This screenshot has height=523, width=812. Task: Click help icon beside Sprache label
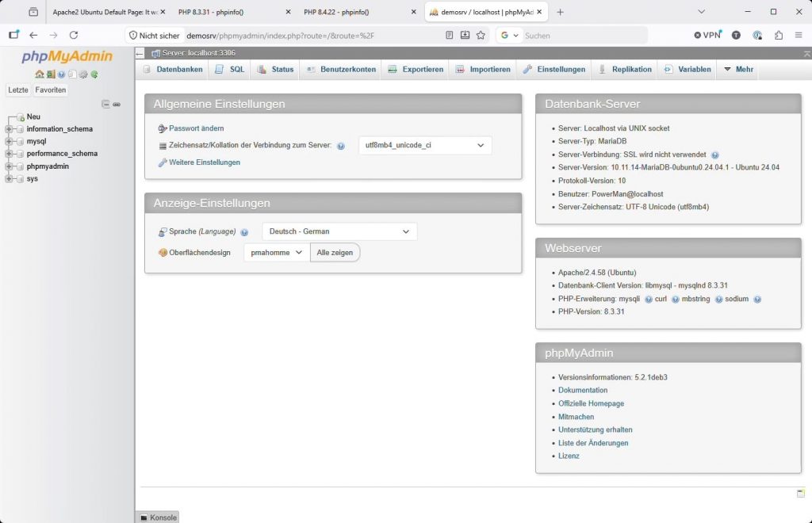coord(244,232)
